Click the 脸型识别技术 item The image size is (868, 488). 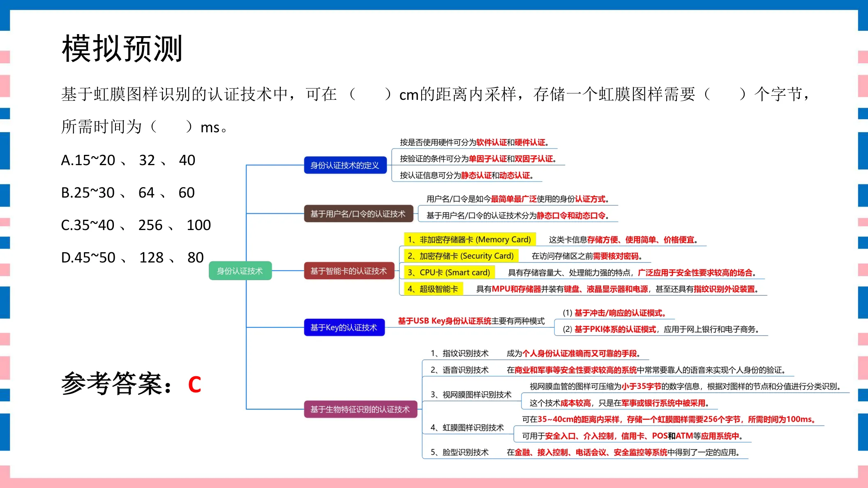(459, 452)
